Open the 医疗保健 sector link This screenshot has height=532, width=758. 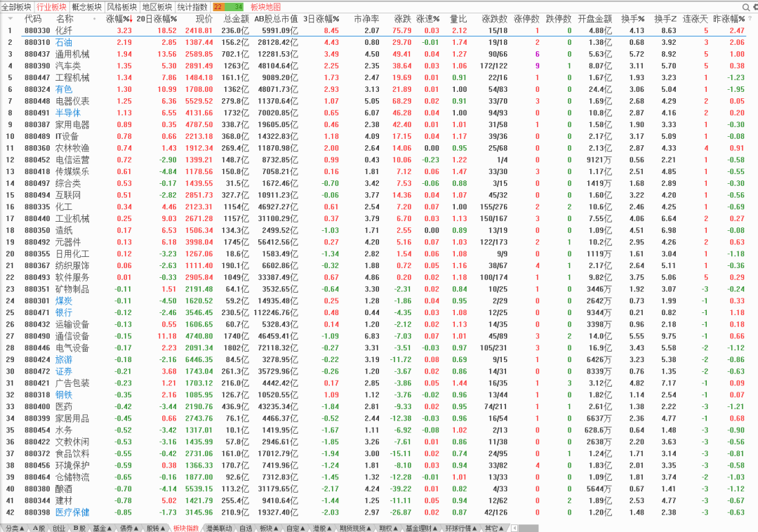tap(72, 512)
